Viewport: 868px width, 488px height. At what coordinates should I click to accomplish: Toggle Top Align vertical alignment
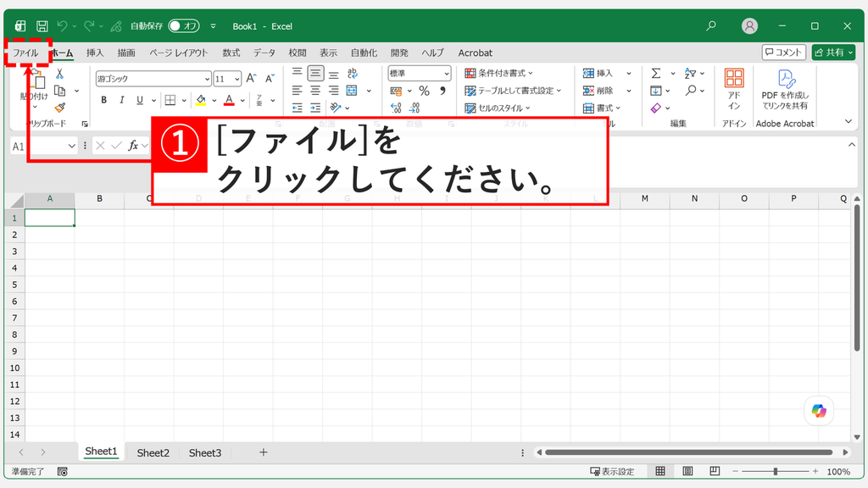click(298, 73)
